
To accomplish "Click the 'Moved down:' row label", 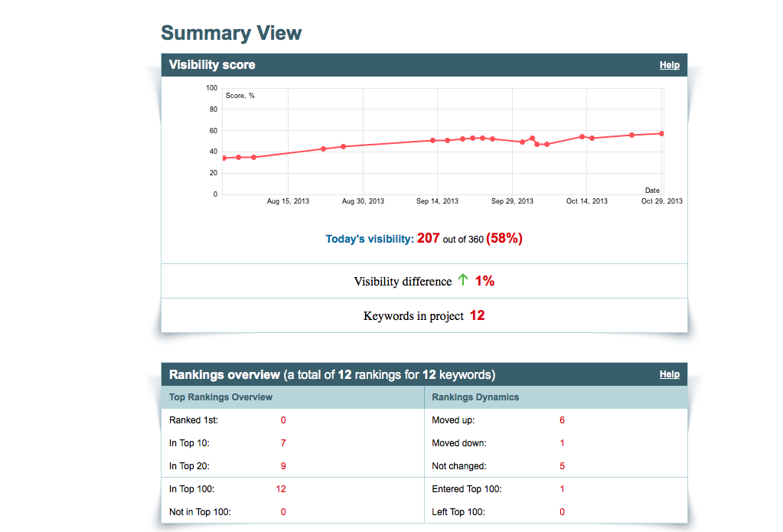I will point(459,443).
